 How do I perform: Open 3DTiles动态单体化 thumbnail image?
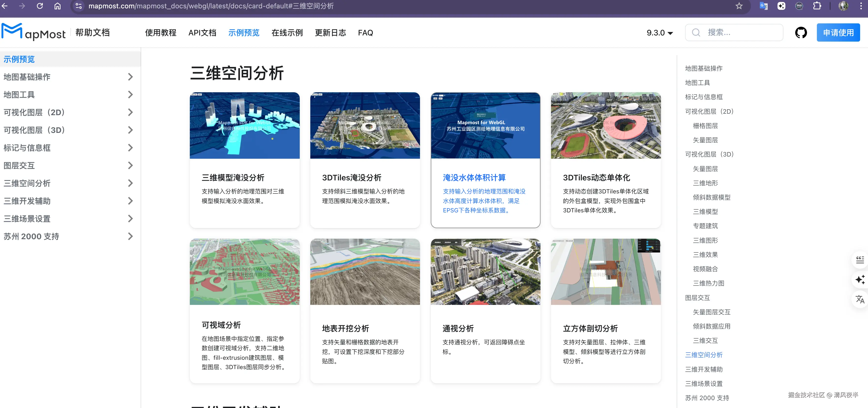606,126
